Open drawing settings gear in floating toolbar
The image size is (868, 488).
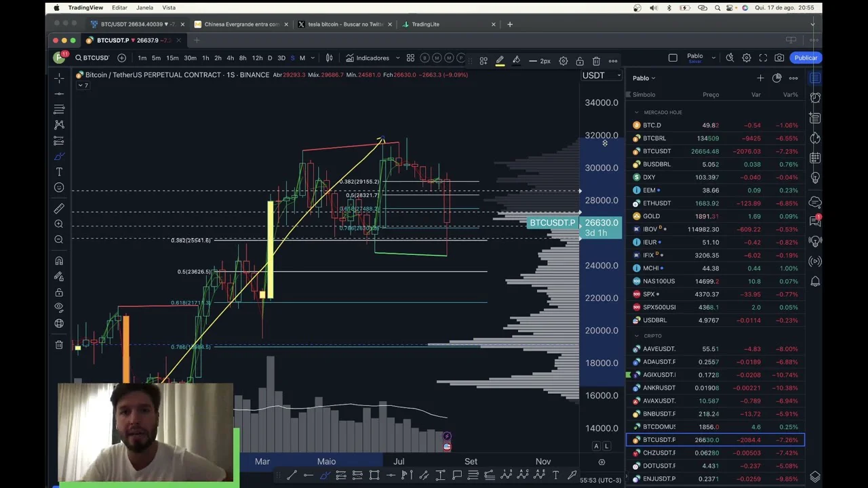click(564, 61)
